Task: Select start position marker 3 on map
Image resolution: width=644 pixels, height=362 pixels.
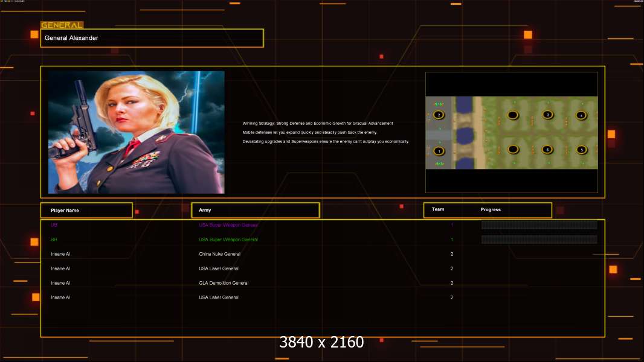Action: [x=547, y=115]
